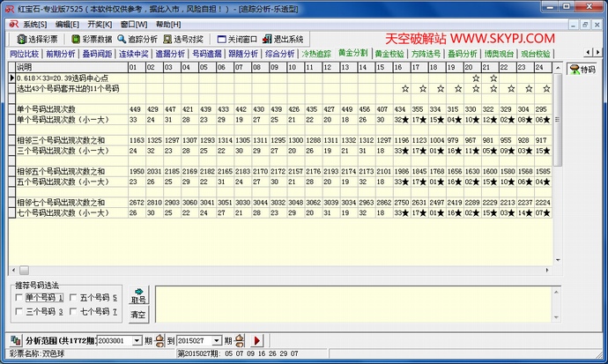Click the stepper after the start period

click(159, 340)
